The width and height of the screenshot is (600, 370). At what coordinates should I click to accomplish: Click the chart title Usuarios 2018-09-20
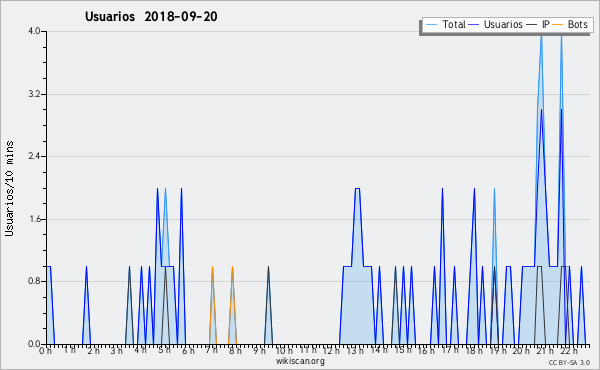click(x=151, y=16)
